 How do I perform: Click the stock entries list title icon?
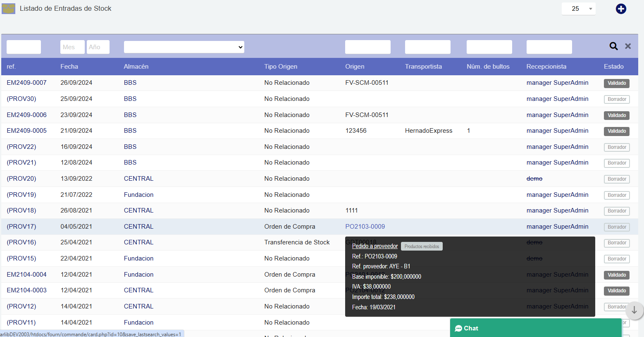pos(8,9)
